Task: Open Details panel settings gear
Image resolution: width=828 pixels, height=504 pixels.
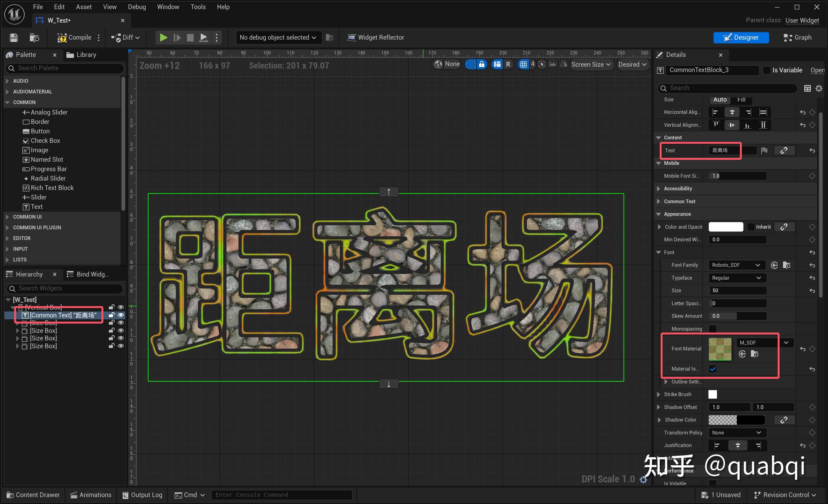Action: (819, 88)
